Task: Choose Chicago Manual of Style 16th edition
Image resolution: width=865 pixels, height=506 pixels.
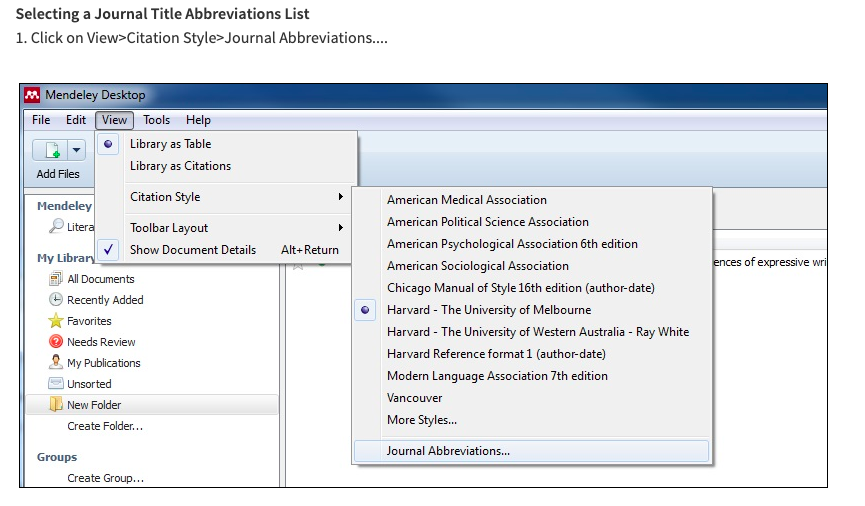Action: [521, 288]
